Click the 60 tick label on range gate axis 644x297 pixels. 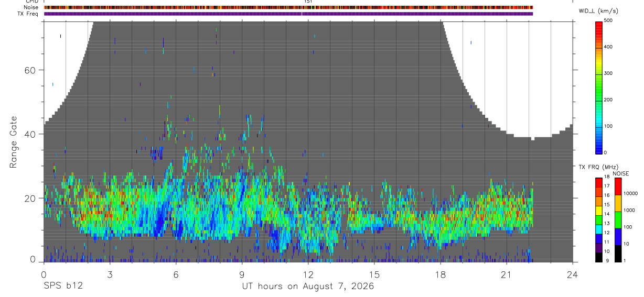tap(30, 70)
